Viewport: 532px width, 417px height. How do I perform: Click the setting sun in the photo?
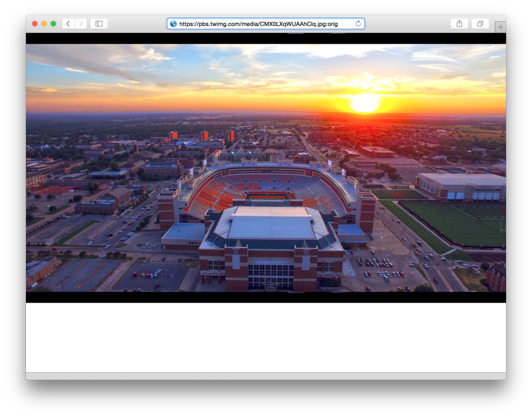click(x=364, y=103)
